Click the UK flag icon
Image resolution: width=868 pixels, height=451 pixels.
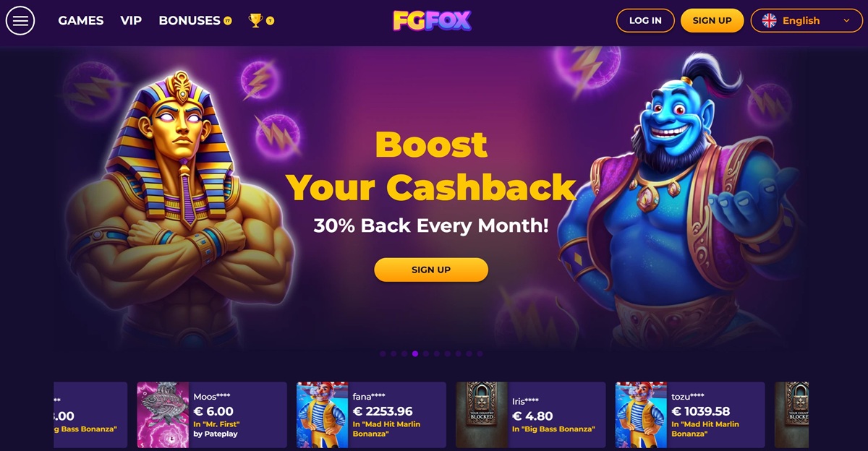pyautogui.click(x=770, y=20)
